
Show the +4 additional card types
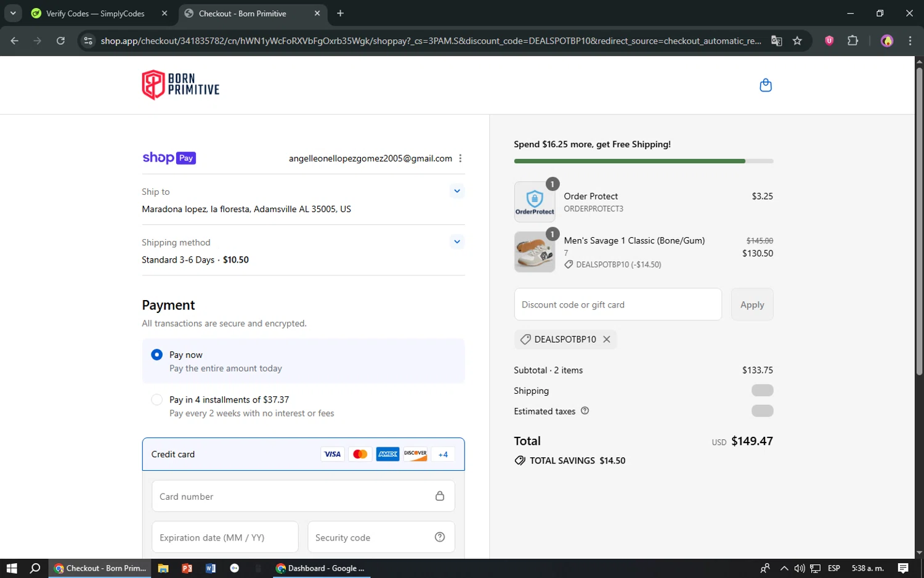(443, 454)
